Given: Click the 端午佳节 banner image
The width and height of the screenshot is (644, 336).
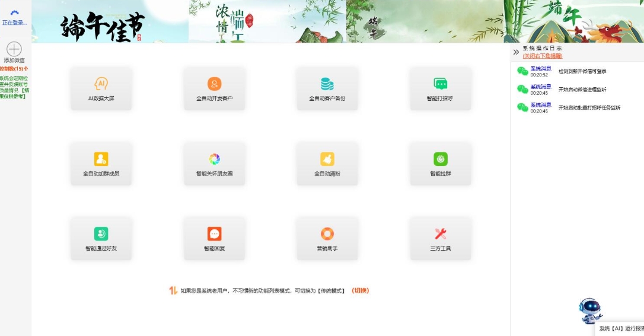Looking at the screenshot, I should pos(110,22).
